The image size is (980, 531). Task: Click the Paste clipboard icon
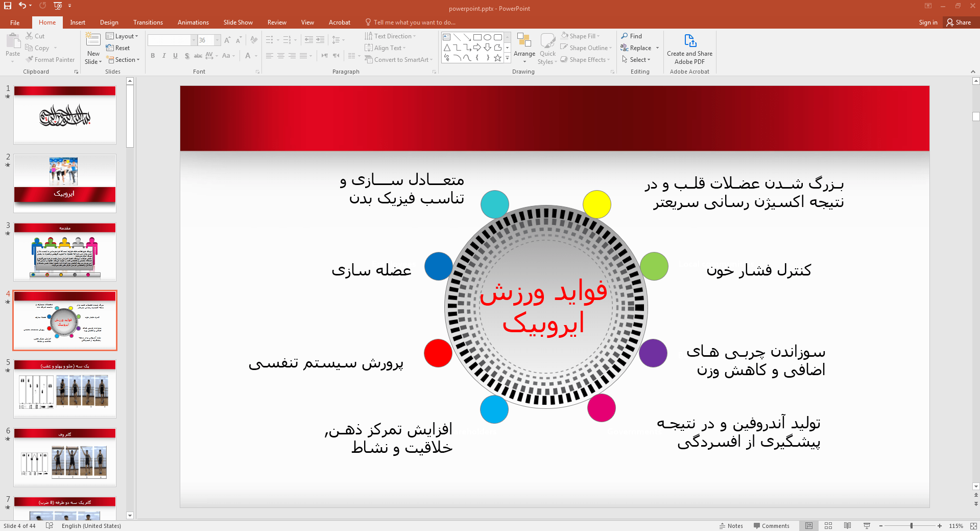[13, 41]
